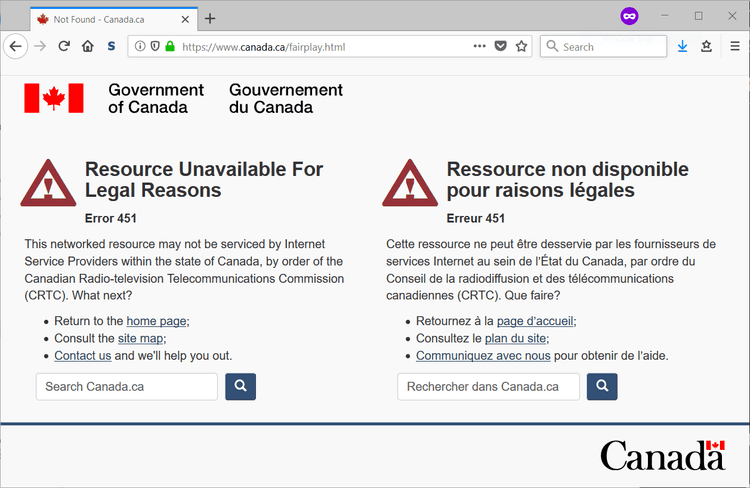Open the page d'accueil link
Viewport: 750px width, 488px height.
tap(535, 321)
